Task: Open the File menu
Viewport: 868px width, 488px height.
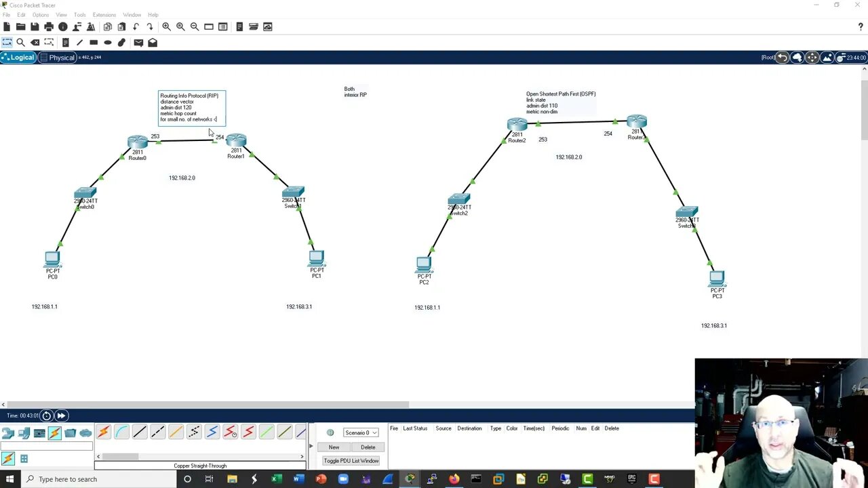Action: pos(6,15)
